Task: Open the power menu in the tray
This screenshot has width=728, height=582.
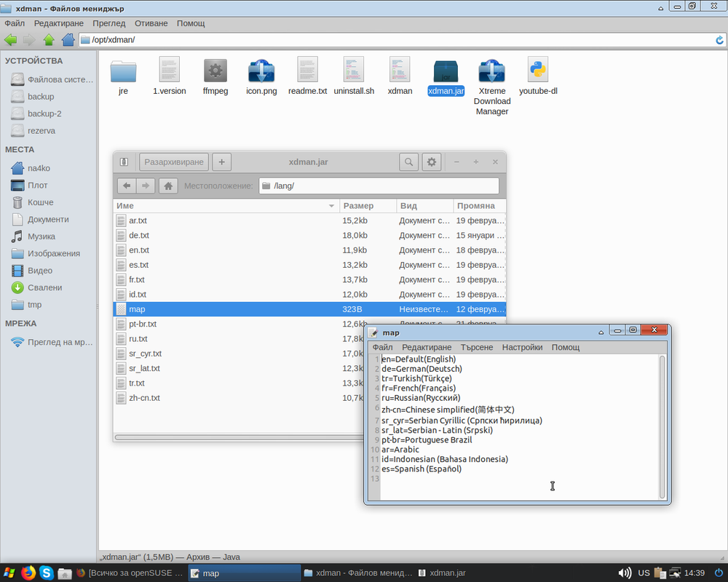Action: tap(719, 573)
